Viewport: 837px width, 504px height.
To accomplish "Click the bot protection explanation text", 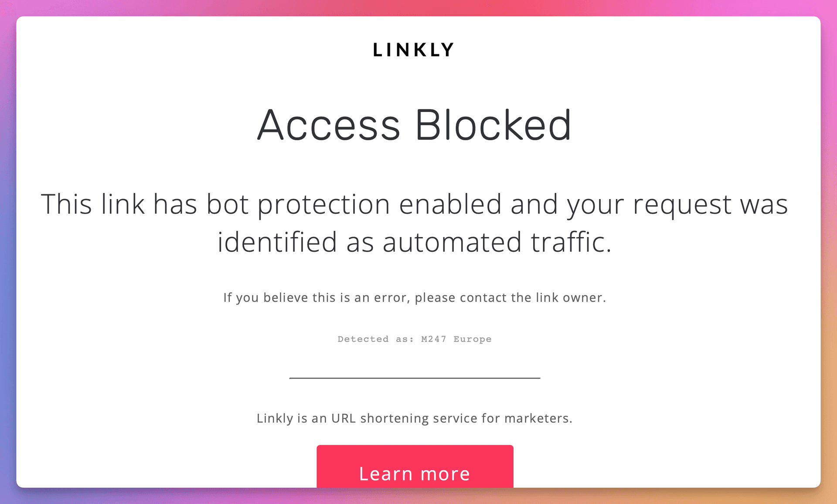I will (414, 222).
